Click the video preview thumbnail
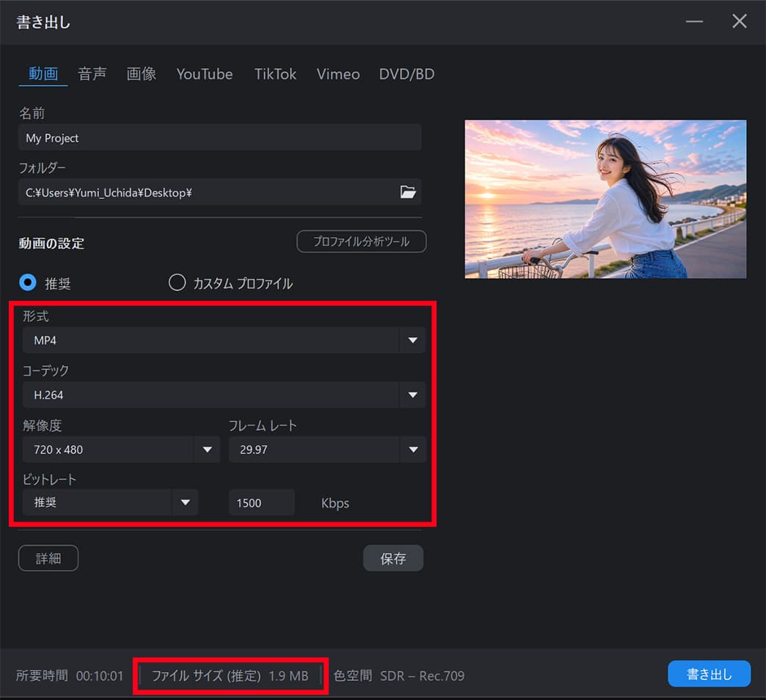The image size is (766, 700). click(605, 200)
